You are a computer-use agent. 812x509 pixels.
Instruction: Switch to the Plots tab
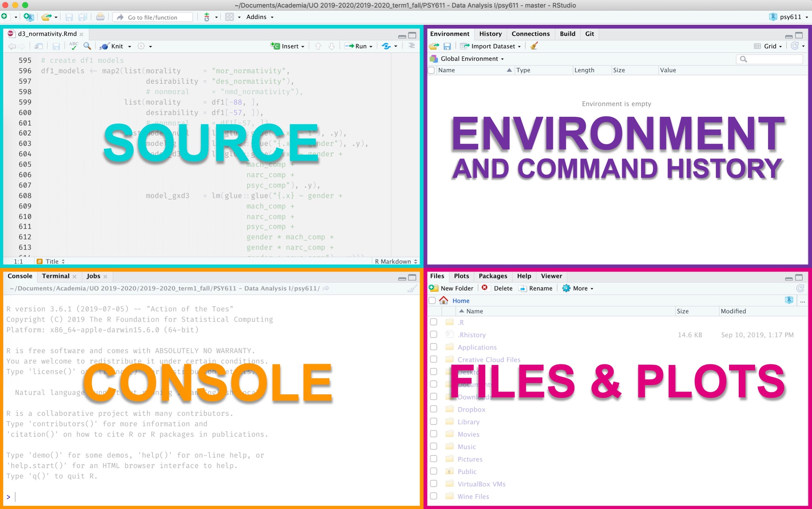[x=461, y=276]
